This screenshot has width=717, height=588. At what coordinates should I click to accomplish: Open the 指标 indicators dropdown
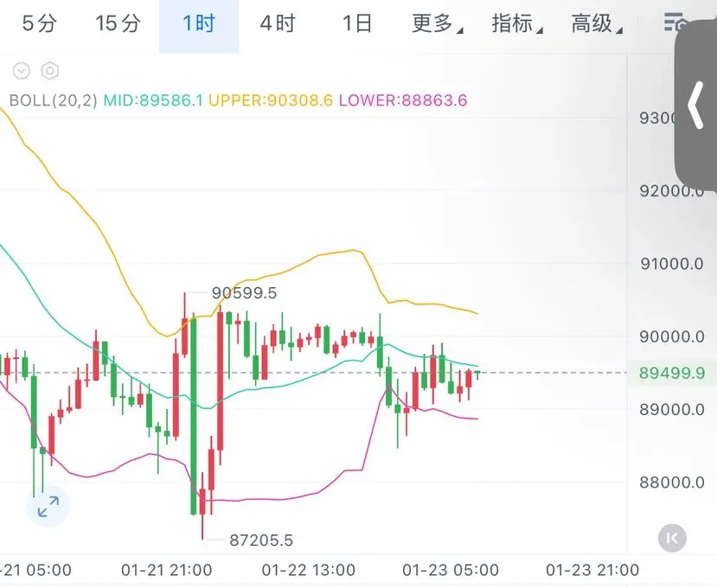click(x=516, y=23)
